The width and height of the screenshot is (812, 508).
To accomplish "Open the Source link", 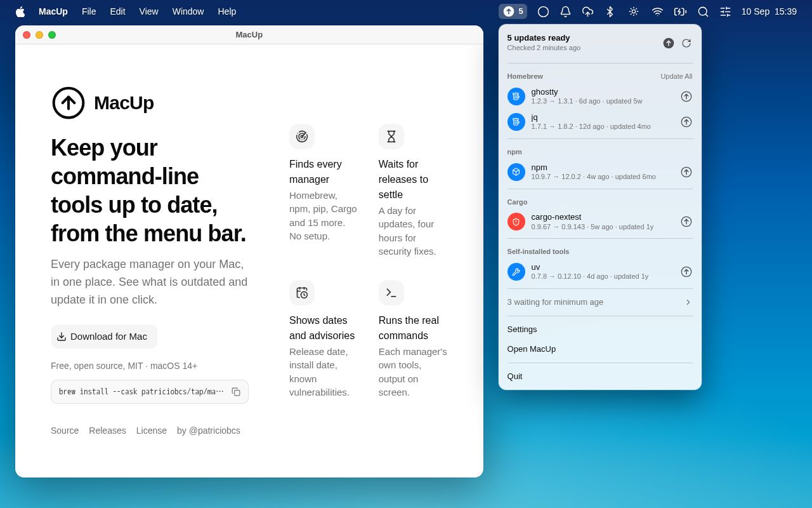I will [65, 431].
